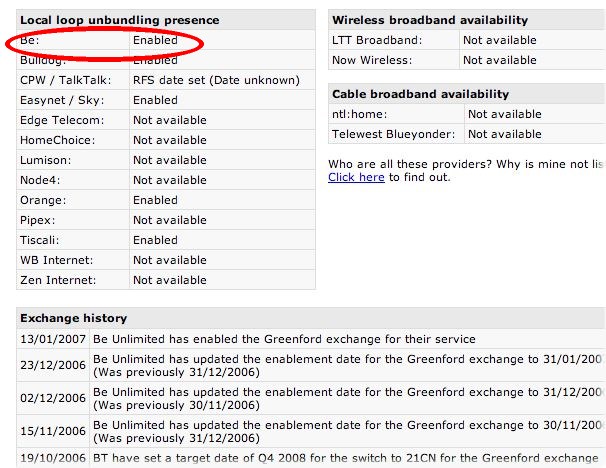Image resolution: width=606 pixels, height=468 pixels.
Task: Click the LTT Broadband row
Action: (x=467, y=40)
